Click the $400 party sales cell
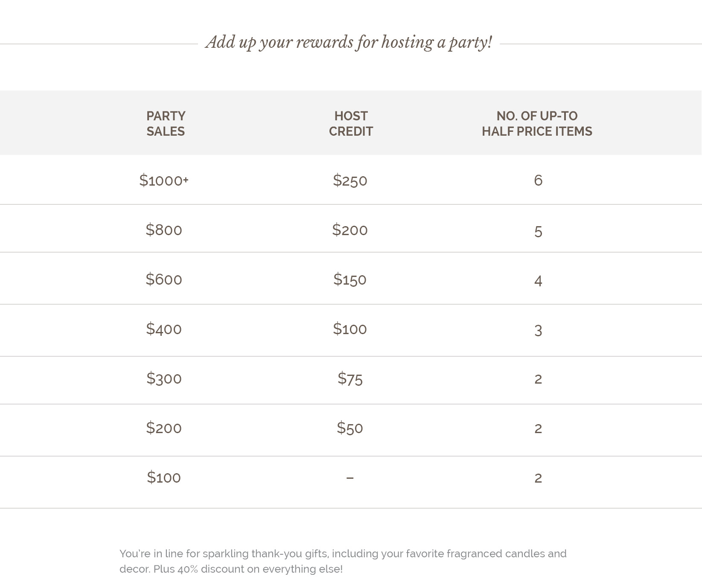 [x=164, y=329]
